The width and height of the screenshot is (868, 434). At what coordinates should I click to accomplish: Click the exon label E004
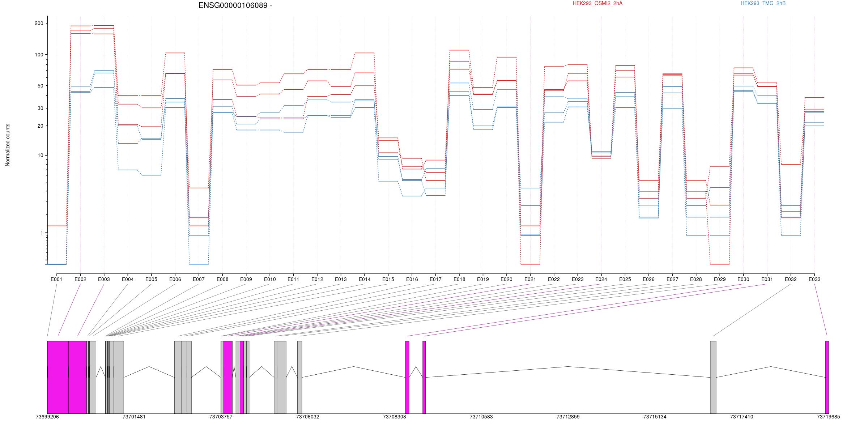[128, 279]
